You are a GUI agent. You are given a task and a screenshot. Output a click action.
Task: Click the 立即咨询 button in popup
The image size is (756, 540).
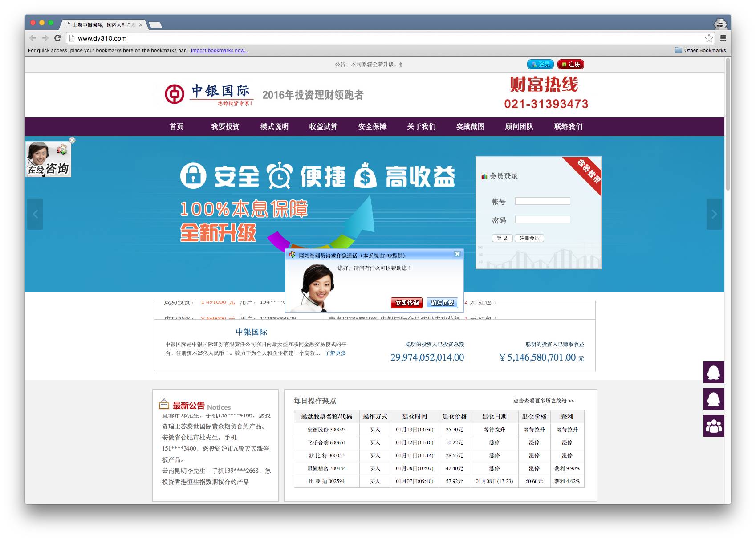pos(406,303)
